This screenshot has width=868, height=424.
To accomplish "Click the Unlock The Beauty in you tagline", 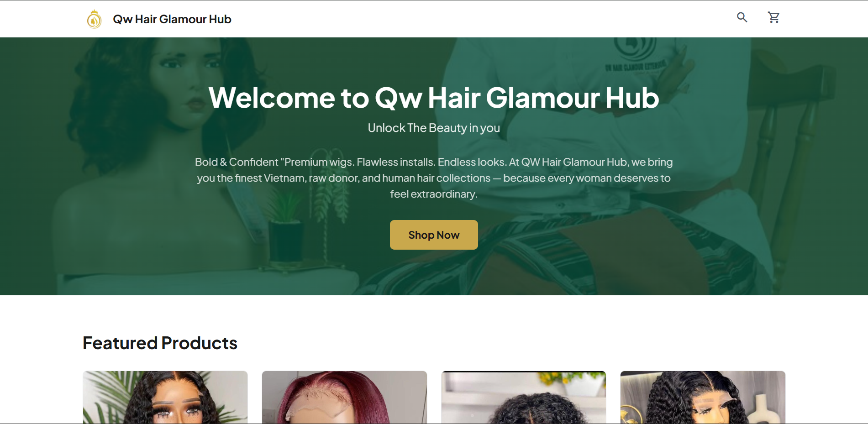I will tap(434, 128).
